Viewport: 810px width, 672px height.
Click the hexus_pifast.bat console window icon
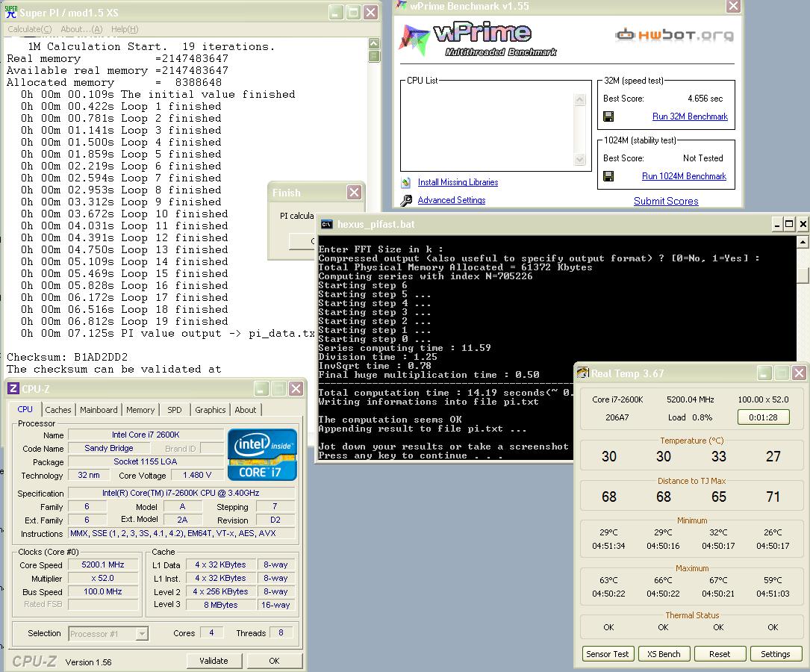click(327, 224)
